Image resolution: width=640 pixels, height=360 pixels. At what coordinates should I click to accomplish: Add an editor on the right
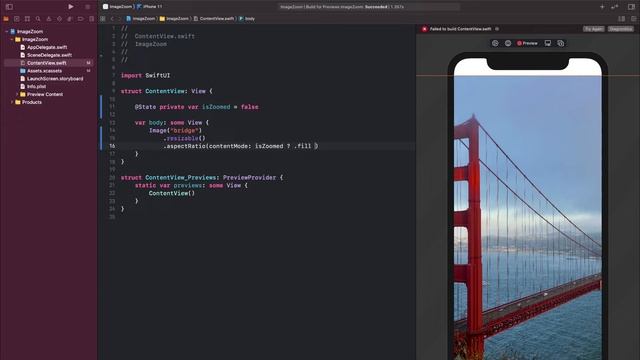pos(633,19)
